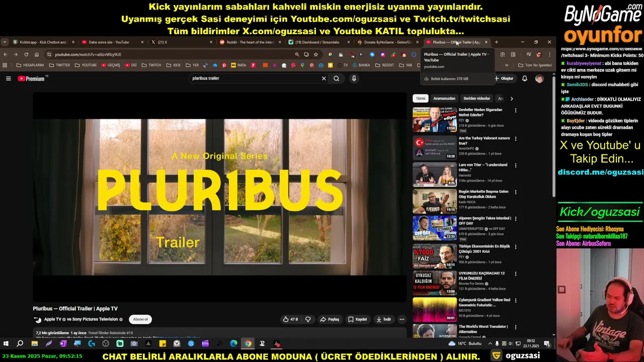Open Lars von Trier video thumbnail
Viewport: 644px width, 362px height.
tap(435, 173)
